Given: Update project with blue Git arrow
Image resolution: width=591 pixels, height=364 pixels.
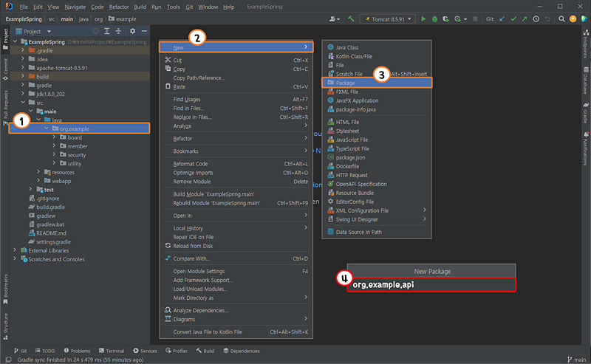Looking at the screenshot, I should pyautogui.click(x=502, y=19).
